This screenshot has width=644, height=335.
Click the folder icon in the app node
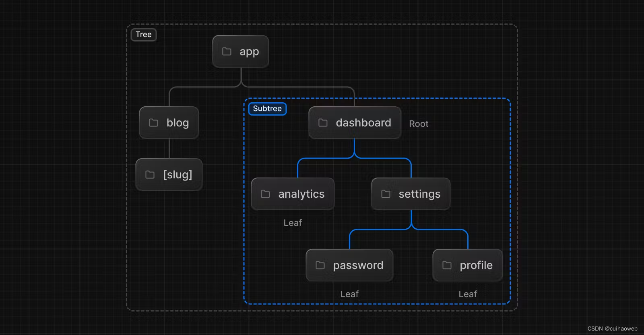click(x=227, y=52)
